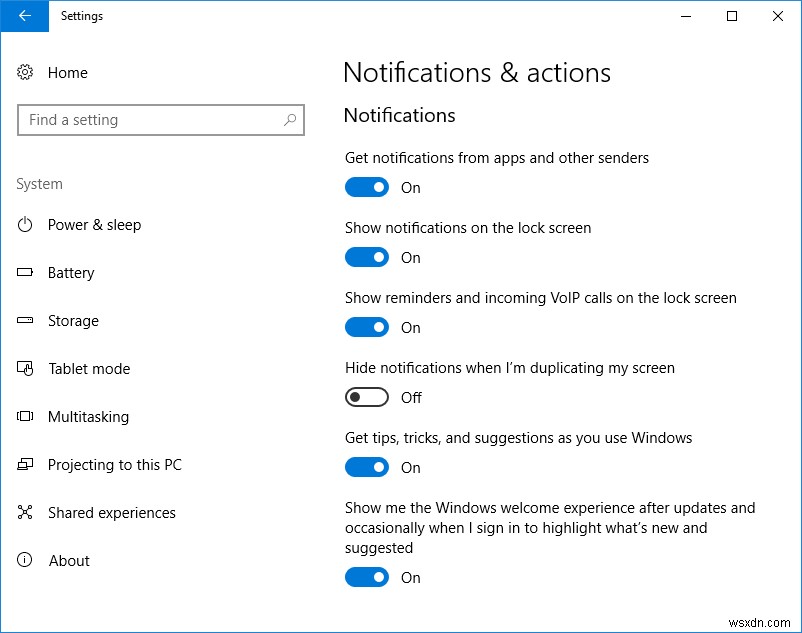The width and height of the screenshot is (802, 633).
Task: Disable notifications on the lock screen
Action: (x=366, y=257)
